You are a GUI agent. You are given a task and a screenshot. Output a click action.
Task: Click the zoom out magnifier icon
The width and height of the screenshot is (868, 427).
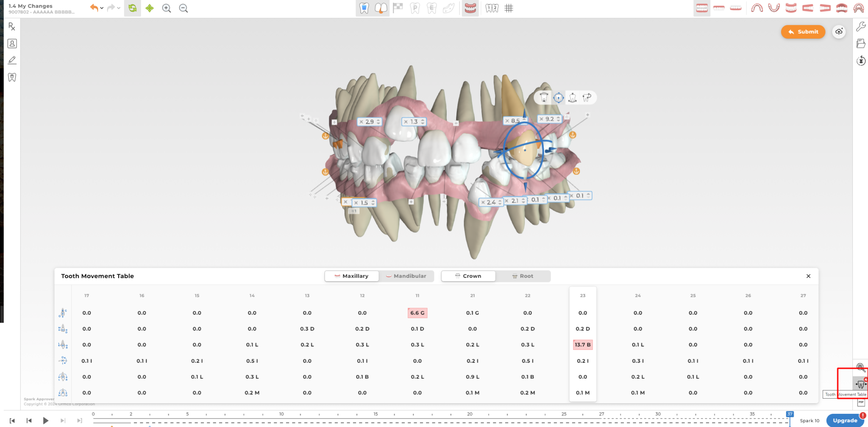pos(184,8)
